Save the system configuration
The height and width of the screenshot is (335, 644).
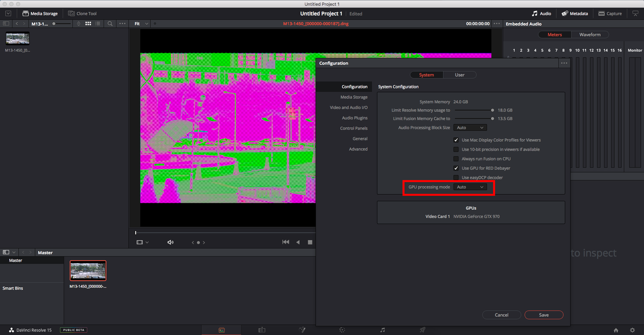tap(544, 315)
